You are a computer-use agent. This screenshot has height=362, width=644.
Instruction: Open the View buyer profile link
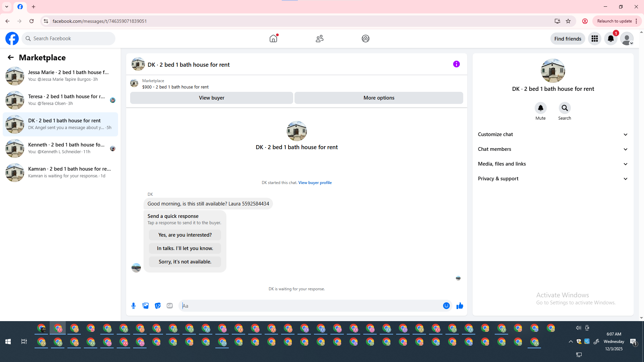pyautogui.click(x=315, y=183)
